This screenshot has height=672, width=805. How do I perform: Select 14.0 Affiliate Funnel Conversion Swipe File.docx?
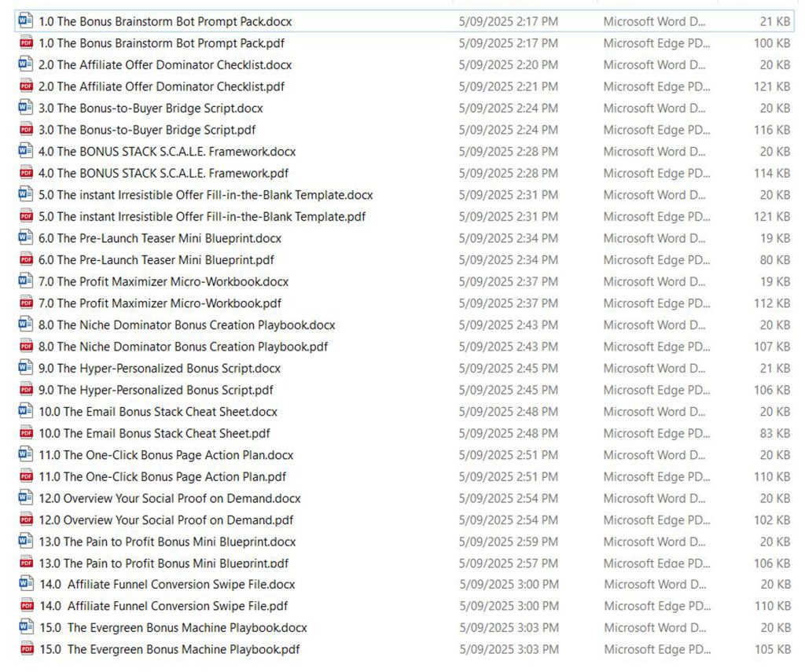(167, 584)
